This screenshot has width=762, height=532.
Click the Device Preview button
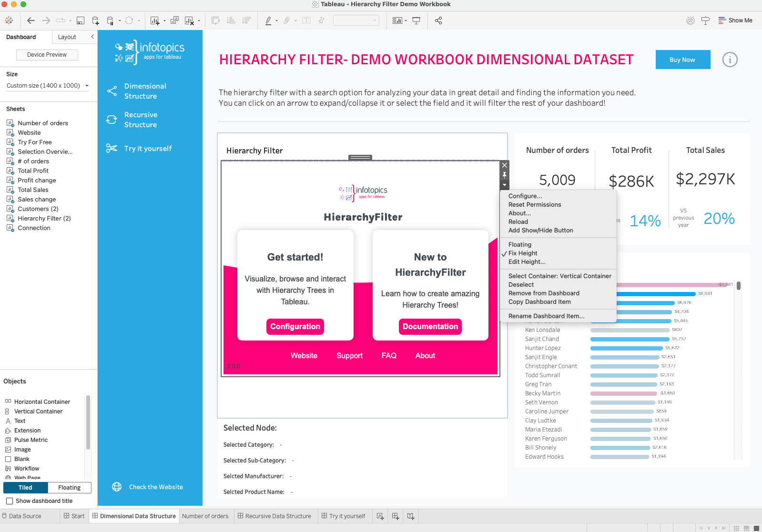[x=47, y=55]
